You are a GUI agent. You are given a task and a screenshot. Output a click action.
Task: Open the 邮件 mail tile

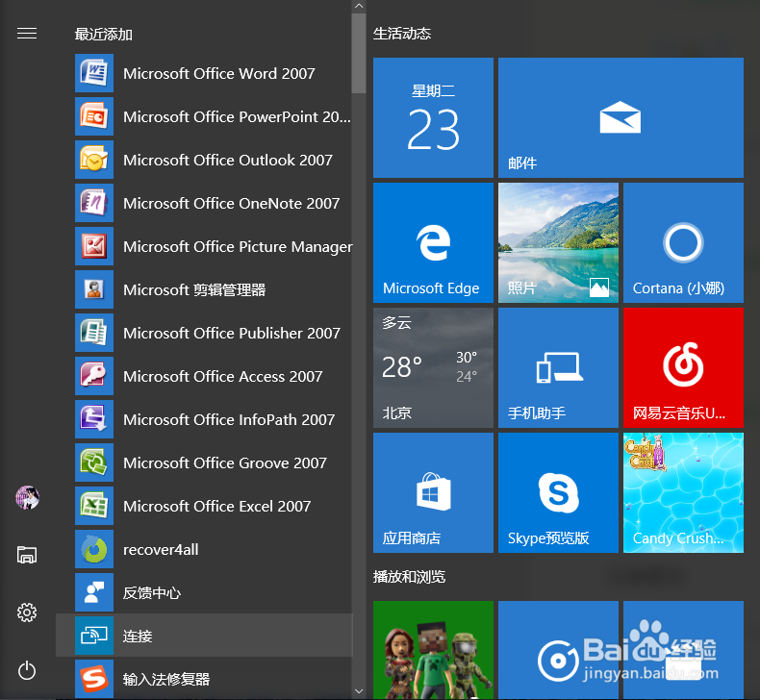coord(621,117)
